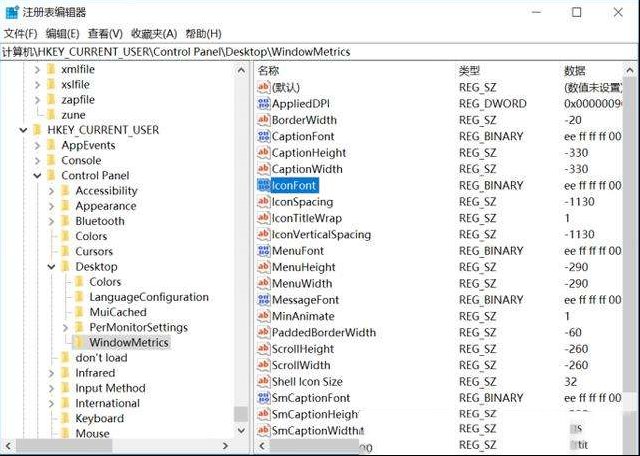Select the xslfile key

(76, 85)
